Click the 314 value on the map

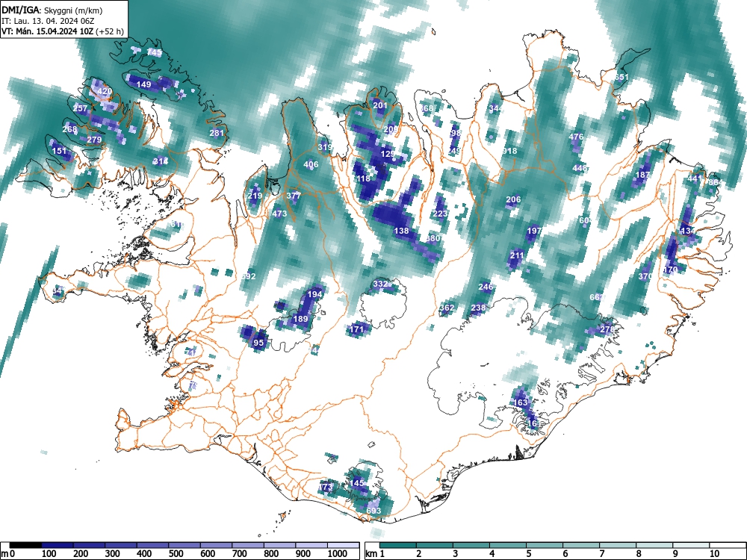coord(161,161)
